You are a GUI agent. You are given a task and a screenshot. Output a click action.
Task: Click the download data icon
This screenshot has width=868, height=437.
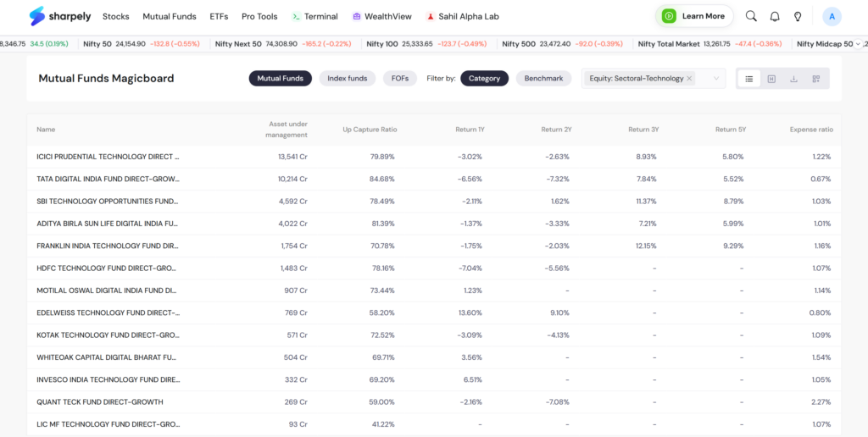pyautogui.click(x=793, y=79)
